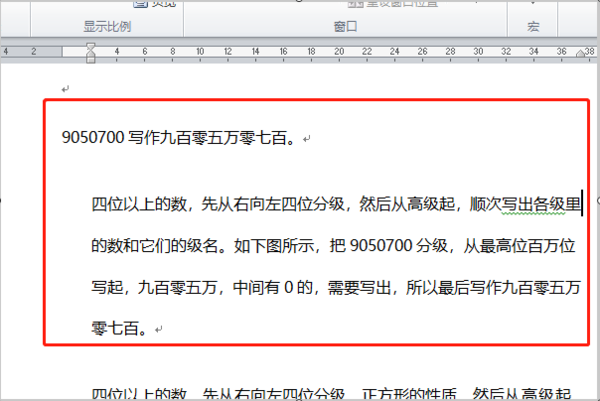Click the line starting '四位以上的数，先从右向左四位分级'
Image resolution: width=600 pixels, height=401 pixels.
click(336, 204)
